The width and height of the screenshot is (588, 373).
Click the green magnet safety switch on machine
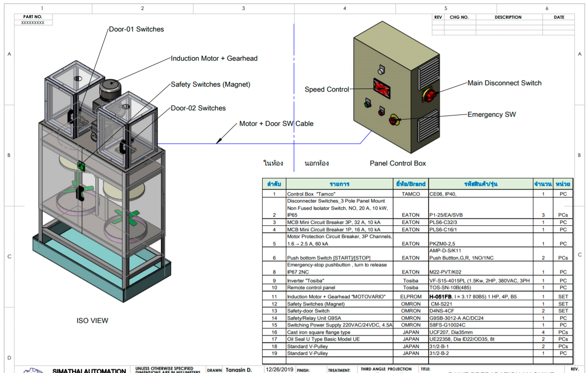point(82,166)
